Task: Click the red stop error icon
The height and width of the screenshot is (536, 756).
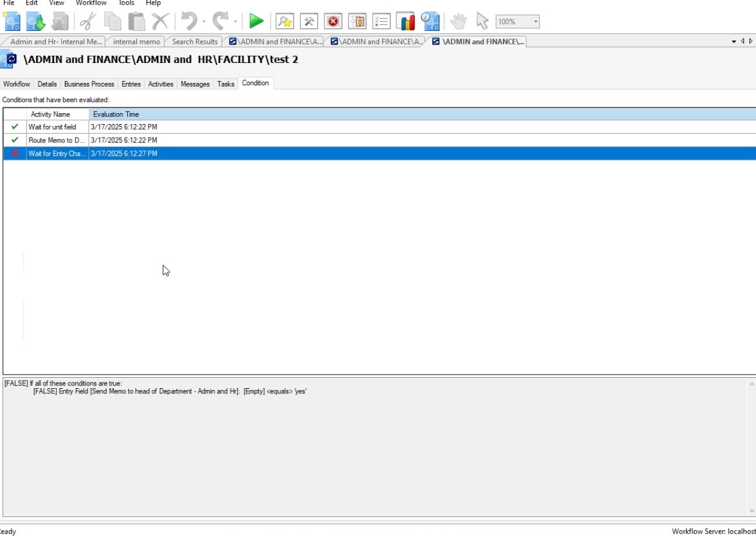Action: pyautogui.click(x=333, y=21)
